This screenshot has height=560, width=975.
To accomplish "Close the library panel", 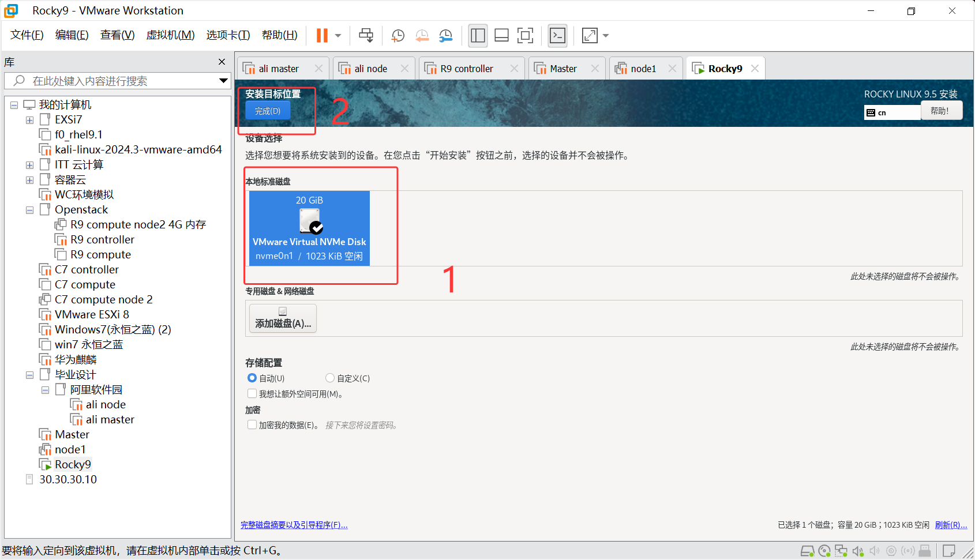I will click(x=222, y=62).
